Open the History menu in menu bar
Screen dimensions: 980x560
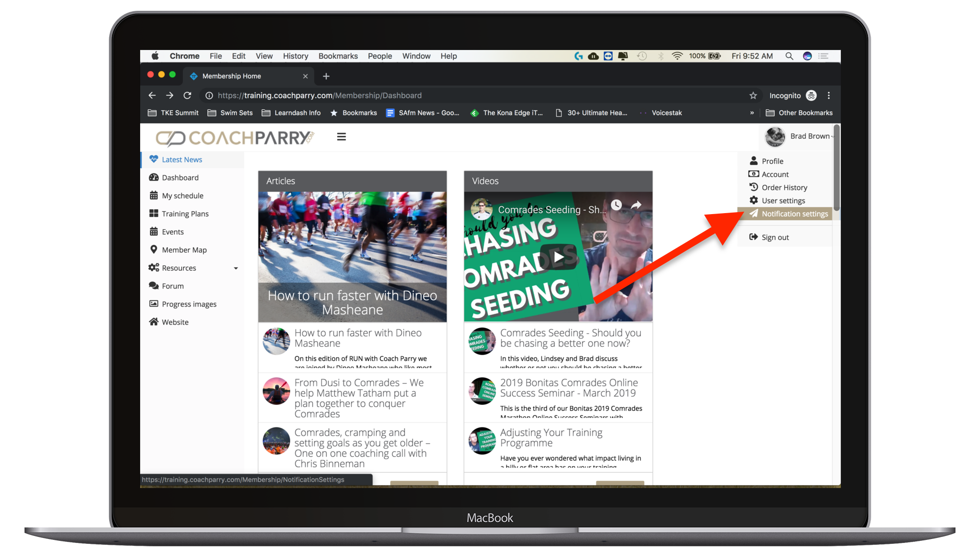(x=295, y=56)
